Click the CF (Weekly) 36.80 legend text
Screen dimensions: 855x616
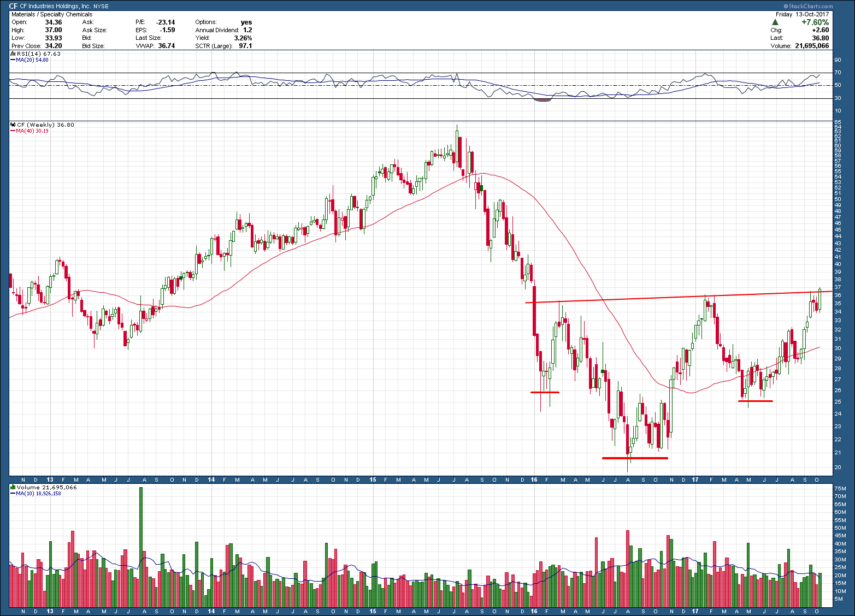[46, 125]
